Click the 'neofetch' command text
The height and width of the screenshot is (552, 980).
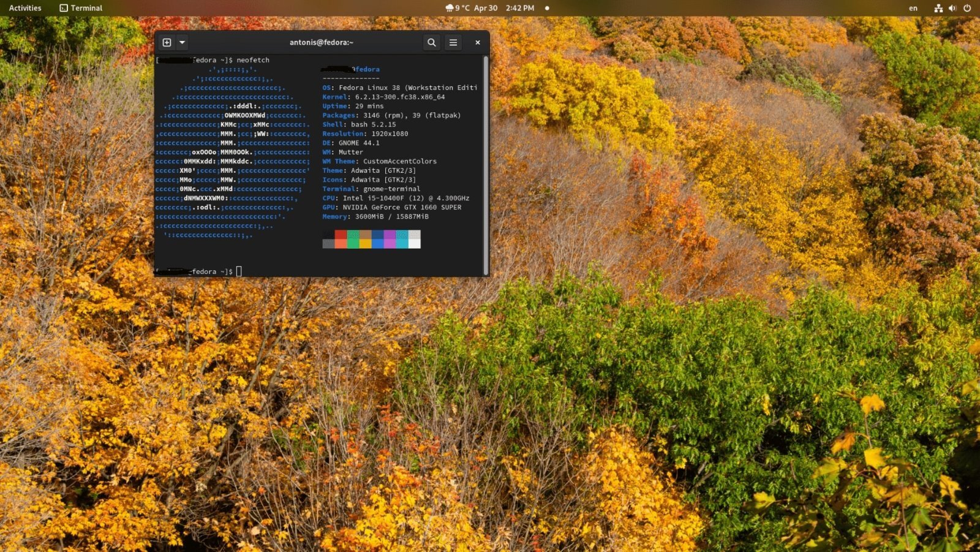(253, 60)
